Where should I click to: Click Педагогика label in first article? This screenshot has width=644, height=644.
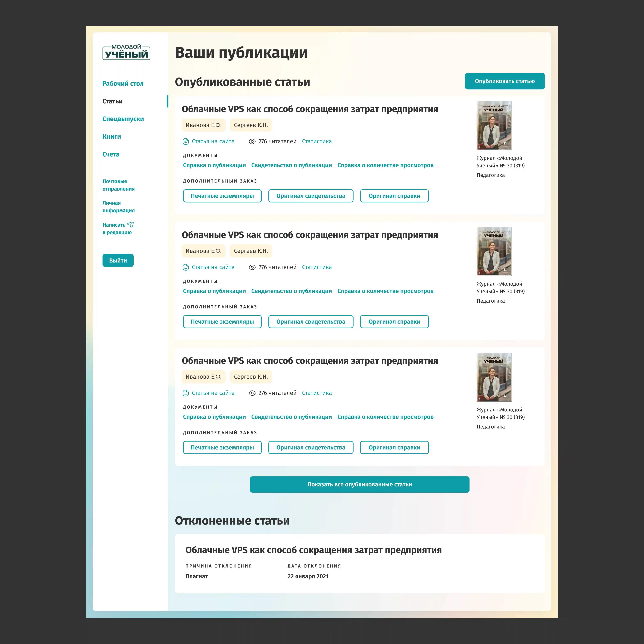click(491, 175)
